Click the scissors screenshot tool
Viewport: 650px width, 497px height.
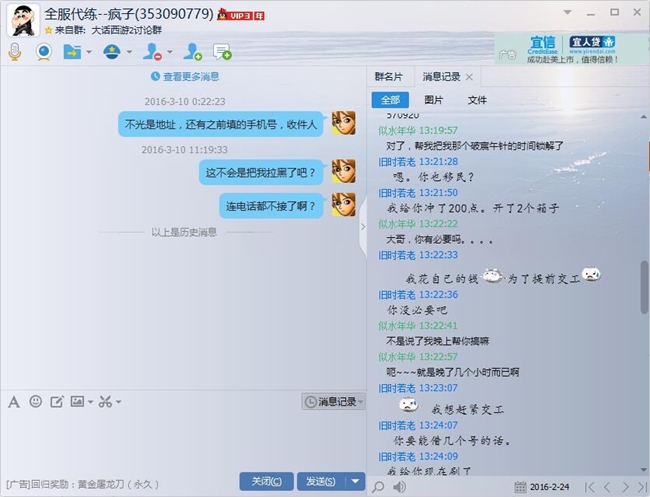coord(103,402)
